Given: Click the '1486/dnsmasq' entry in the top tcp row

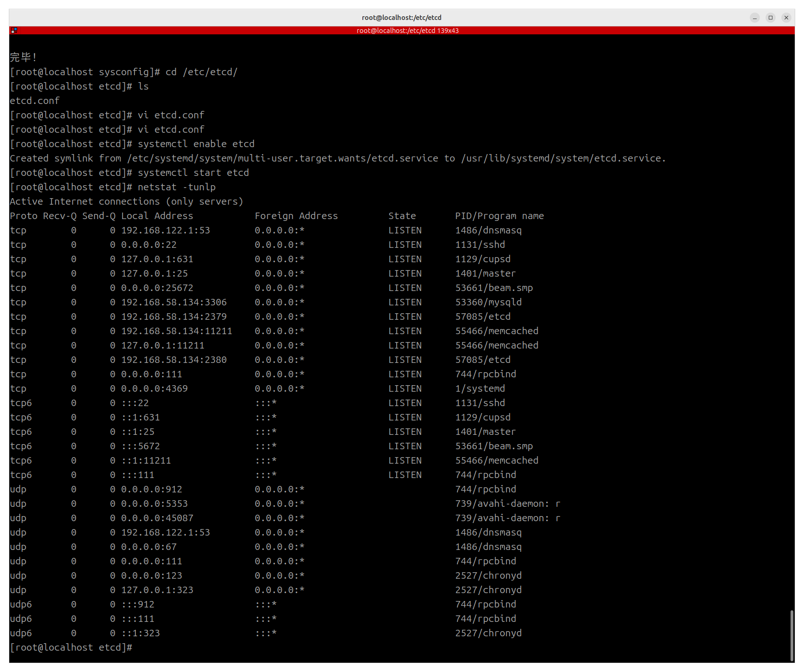Looking at the screenshot, I should (x=489, y=230).
